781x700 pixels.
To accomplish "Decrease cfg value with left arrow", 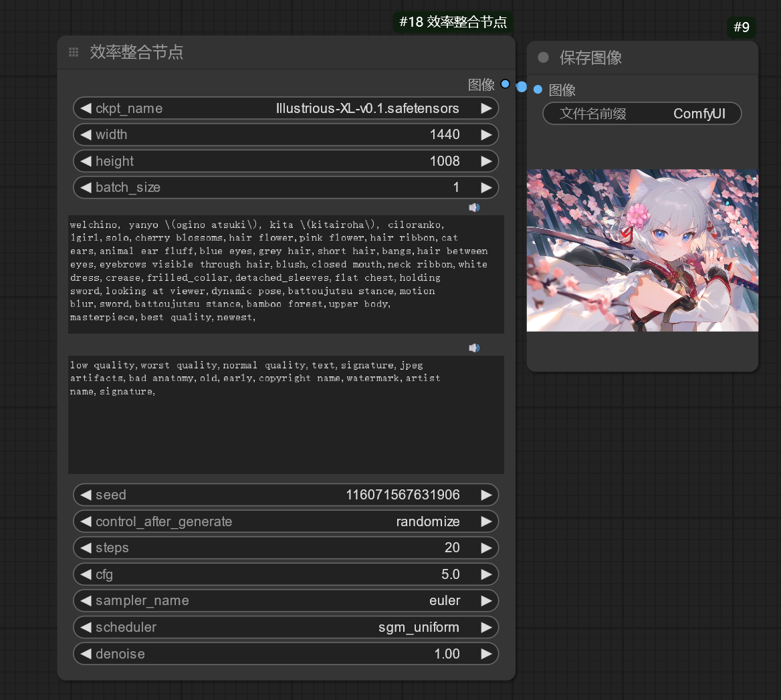I will tap(86, 574).
